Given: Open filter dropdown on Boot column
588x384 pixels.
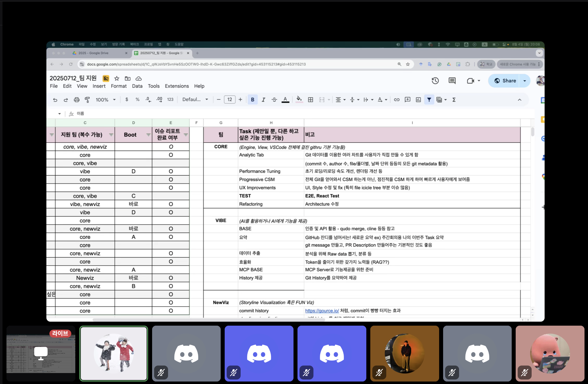Looking at the screenshot, I should pyautogui.click(x=148, y=135).
